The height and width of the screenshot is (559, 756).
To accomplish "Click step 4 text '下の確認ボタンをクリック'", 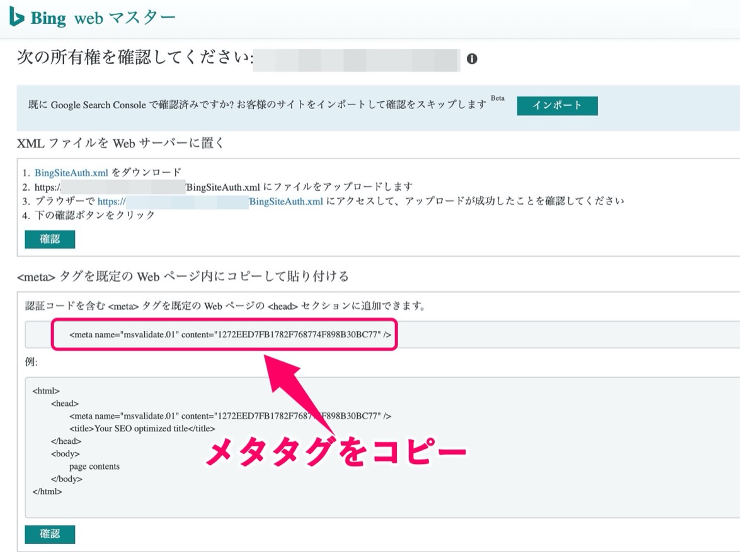I will [94, 215].
